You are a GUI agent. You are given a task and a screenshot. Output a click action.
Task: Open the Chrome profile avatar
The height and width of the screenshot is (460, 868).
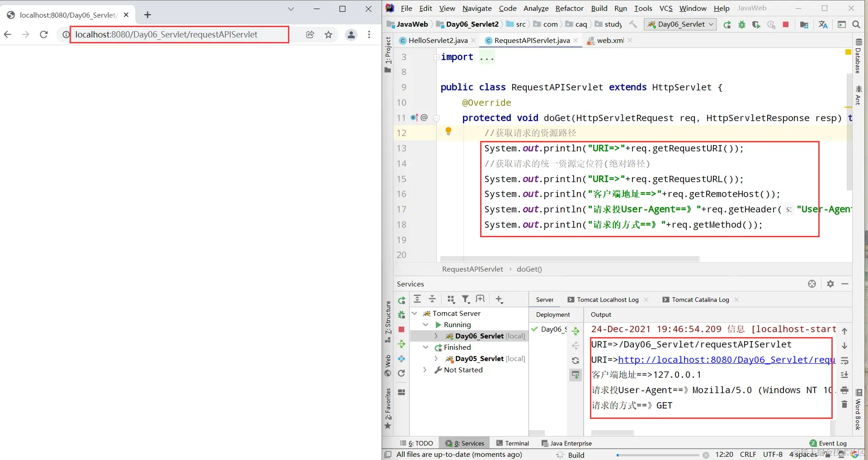(351, 34)
